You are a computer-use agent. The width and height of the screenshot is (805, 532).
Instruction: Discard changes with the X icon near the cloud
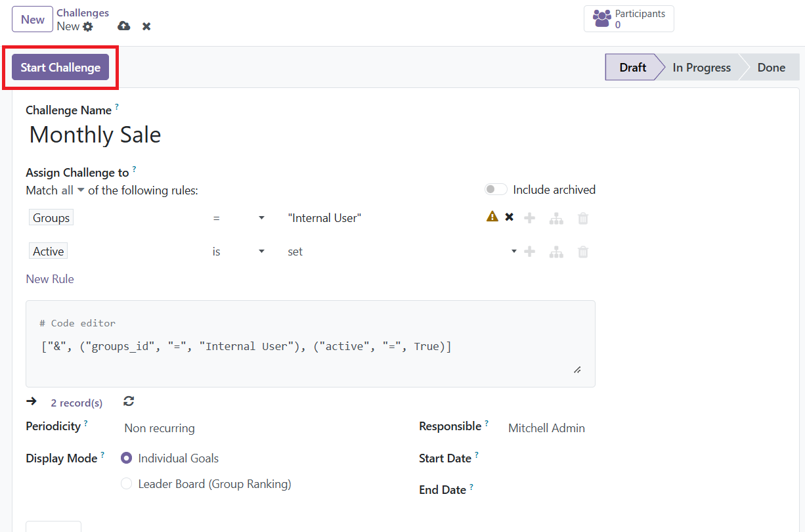[x=146, y=26]
